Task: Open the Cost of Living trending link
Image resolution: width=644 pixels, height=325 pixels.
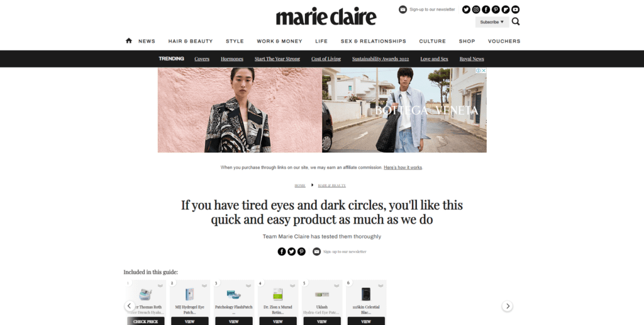Action: click(x=326, y=59)
